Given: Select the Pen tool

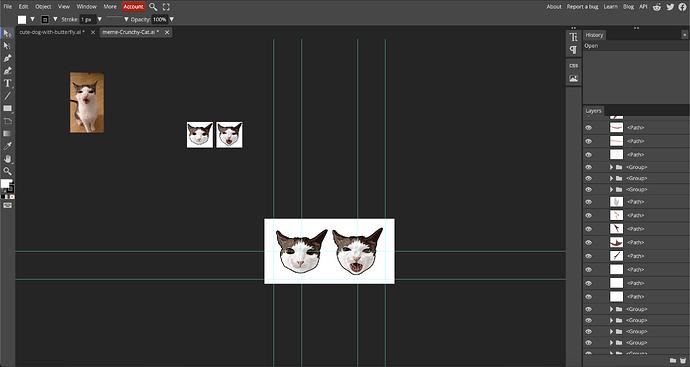Looking at the screenshot, I should [x=7, y=58].
